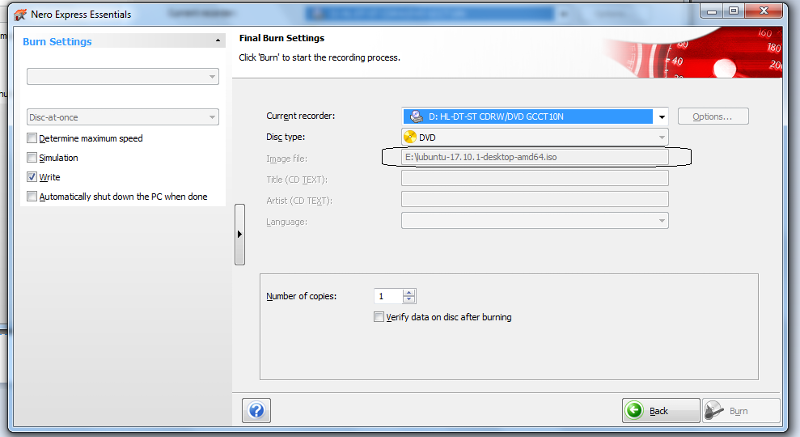800x437 pixels.
Task: Open the empty write speed dropdown in Burn Settings
Action: (122, 76)
